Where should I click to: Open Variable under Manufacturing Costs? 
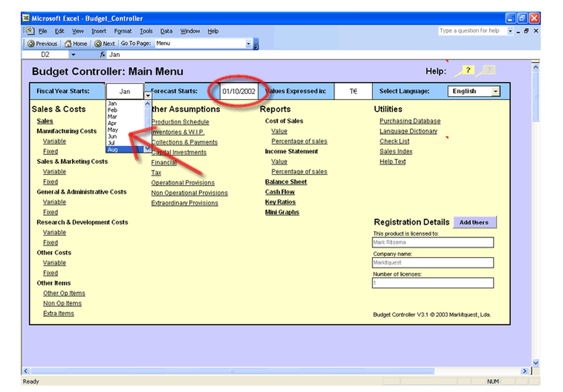[55, 141]
